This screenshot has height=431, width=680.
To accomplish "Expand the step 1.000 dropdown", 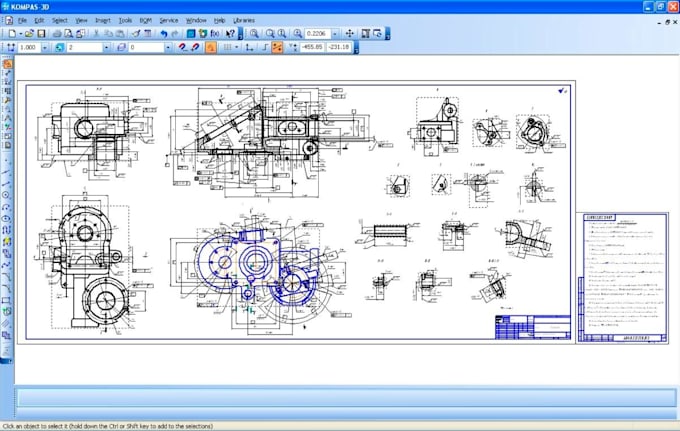I will click(45, 47).
